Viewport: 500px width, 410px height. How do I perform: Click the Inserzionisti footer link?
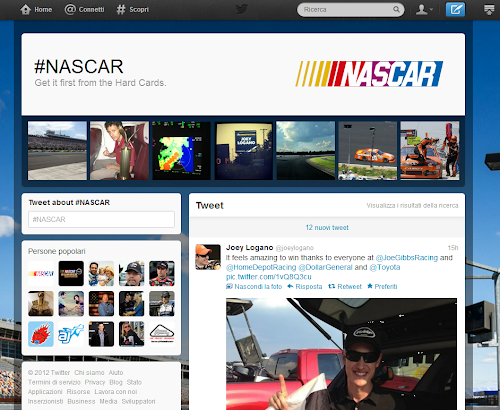pos(46,402)
